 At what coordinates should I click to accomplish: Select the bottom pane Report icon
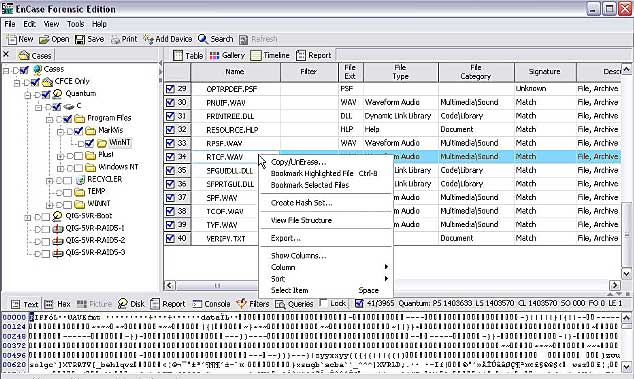154,304
